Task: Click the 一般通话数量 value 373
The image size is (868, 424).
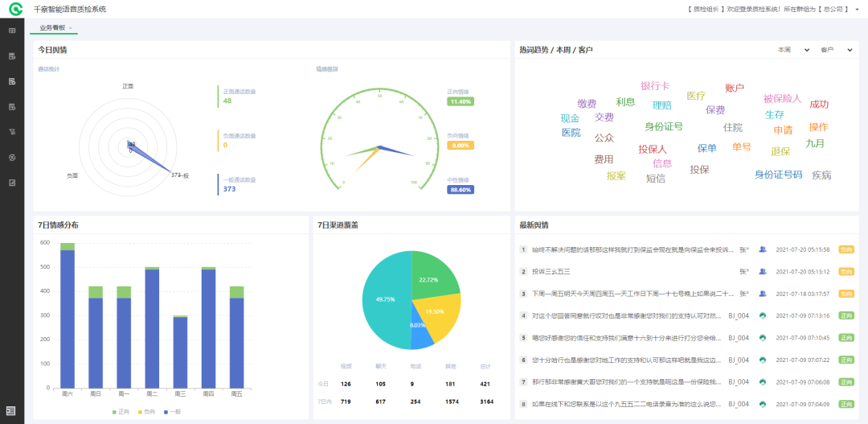Action: coord(230,189)
